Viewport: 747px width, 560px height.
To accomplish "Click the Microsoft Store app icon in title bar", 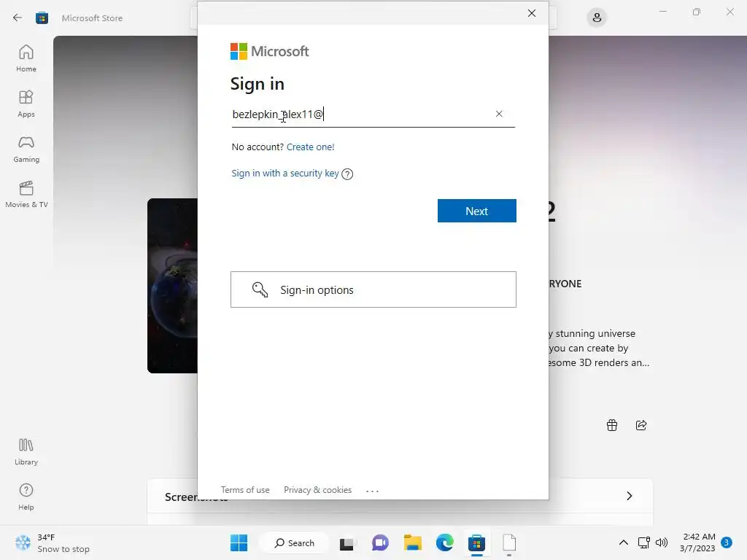I will [x=42, y=18].
